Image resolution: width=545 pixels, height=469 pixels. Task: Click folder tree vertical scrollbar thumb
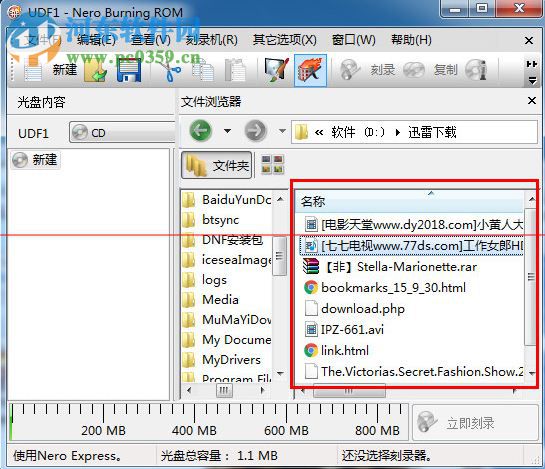point(279,256)
